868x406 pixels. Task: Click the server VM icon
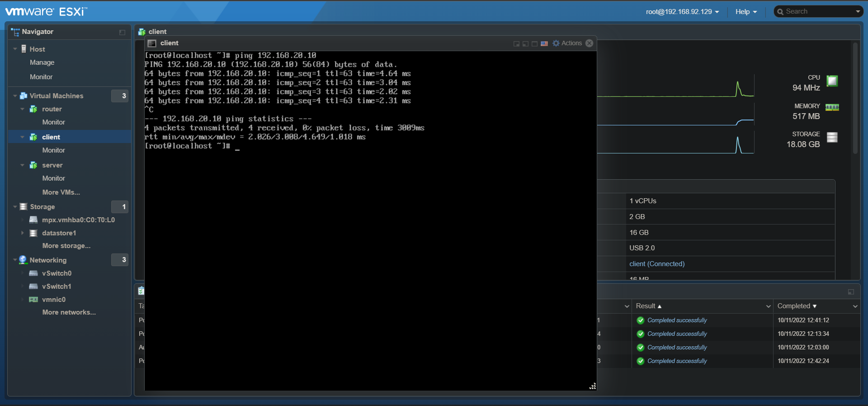click(x=33, y=165)
